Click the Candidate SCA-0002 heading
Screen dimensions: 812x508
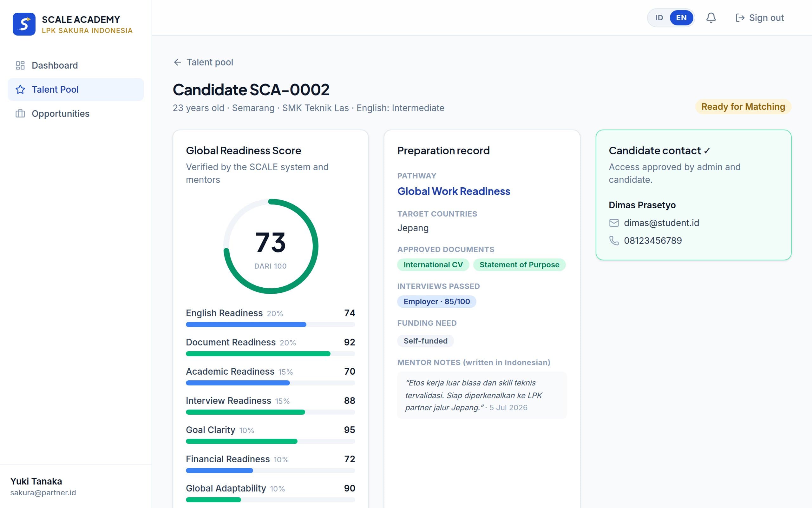251,90
